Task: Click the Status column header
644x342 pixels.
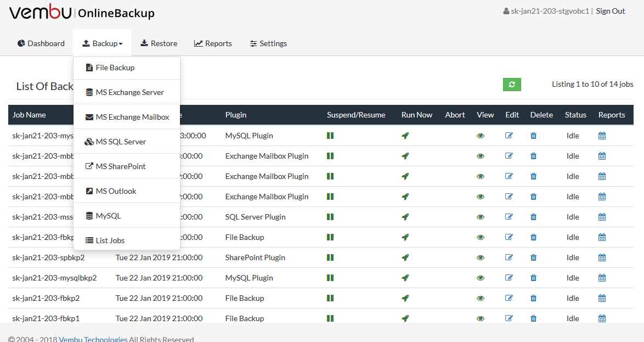Action: (x=575, y=115)
